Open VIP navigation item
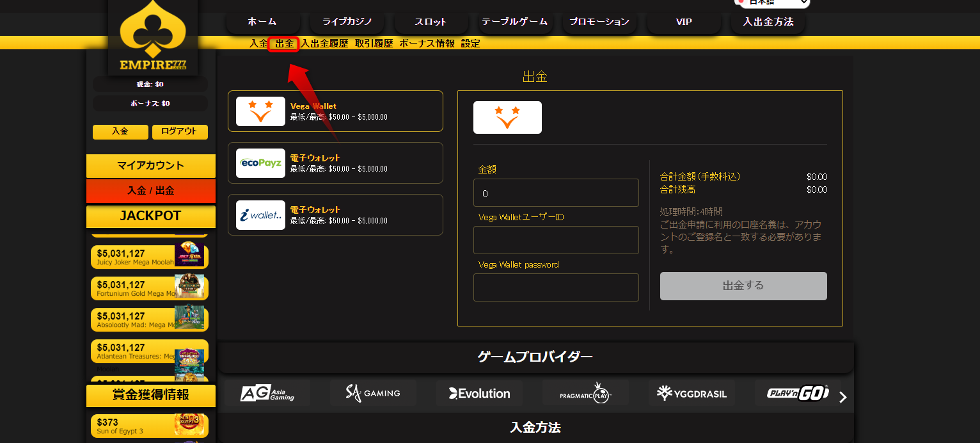Screen dimensions: 980x443 pos(684,22)
